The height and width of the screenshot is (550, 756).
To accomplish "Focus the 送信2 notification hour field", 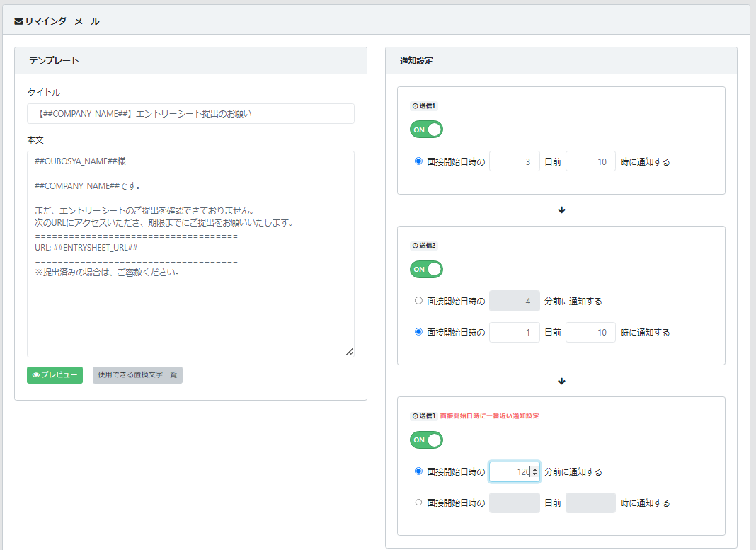I will pyautogui.click(x=590, y=332).
